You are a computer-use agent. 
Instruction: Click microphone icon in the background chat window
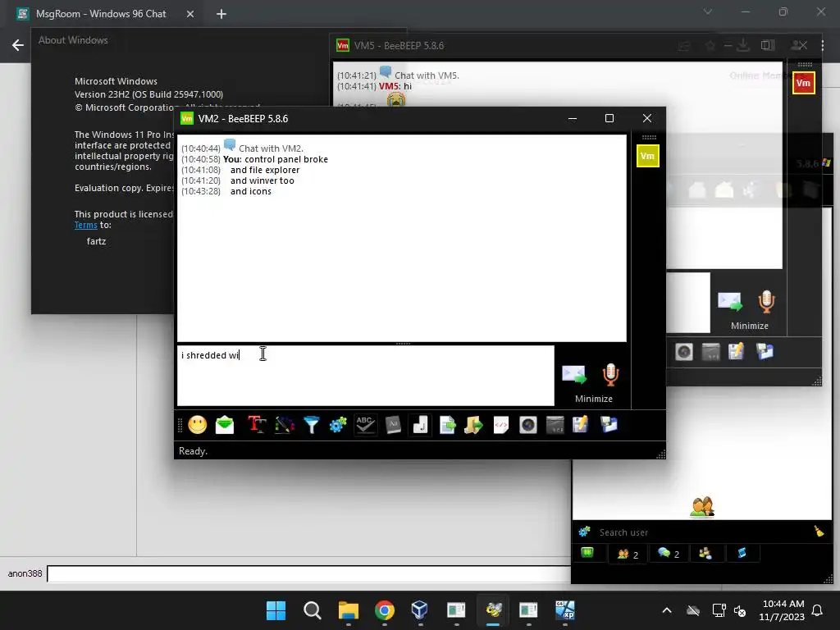point(767,302)
